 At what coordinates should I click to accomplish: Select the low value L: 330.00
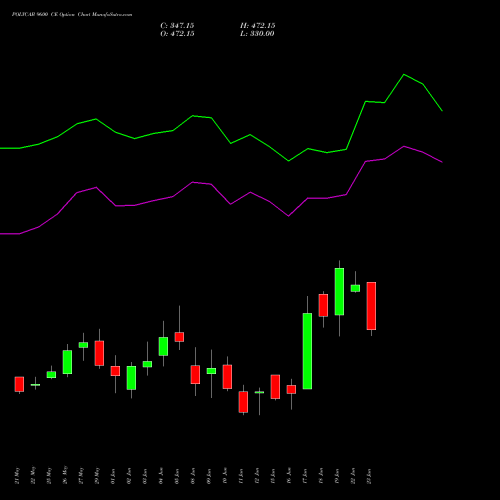(x=257, y=34)
